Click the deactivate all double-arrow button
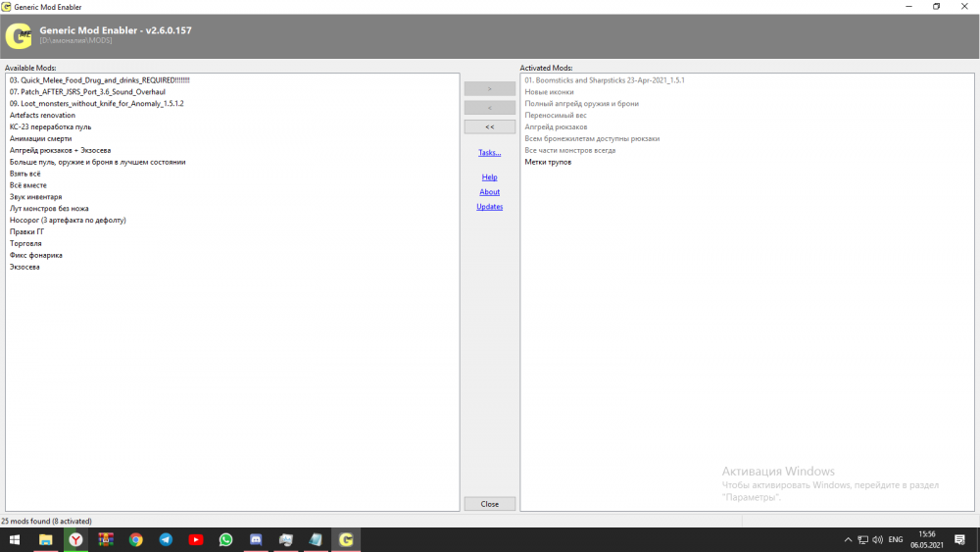 pyautogui.click(x=489, y=126)
